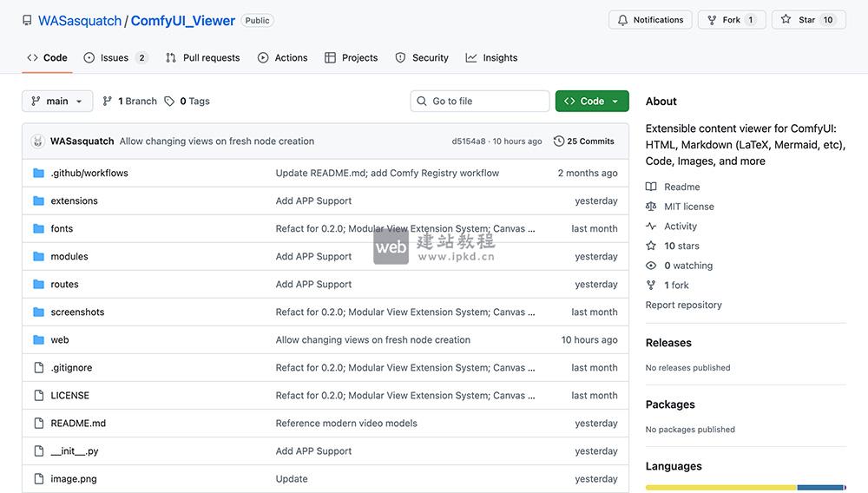Click the Go to file search field
Image resolution: width=868 pixels, height=493 pixels.
coord(480,102)
